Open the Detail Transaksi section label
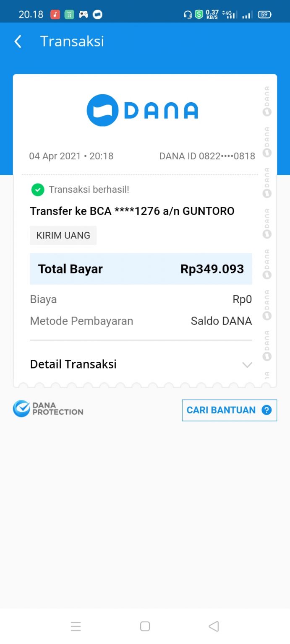 click(73, 364)
